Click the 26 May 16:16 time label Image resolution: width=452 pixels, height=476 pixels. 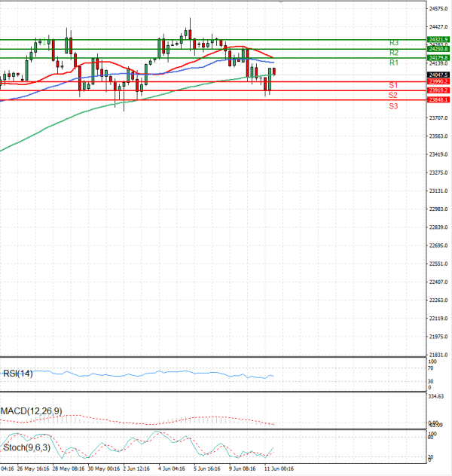click(x=33, y=469)
